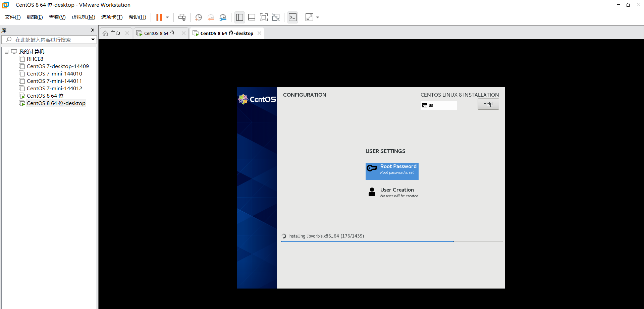This screenshot has height=309, width=644.
Task: Open the Root Password setting
Action: [x=392, y=171]
